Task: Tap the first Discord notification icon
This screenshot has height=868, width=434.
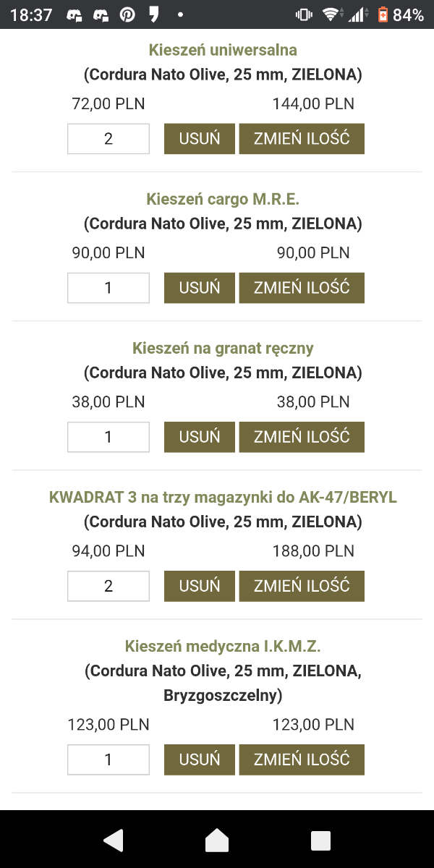Action: coord(75,14)
